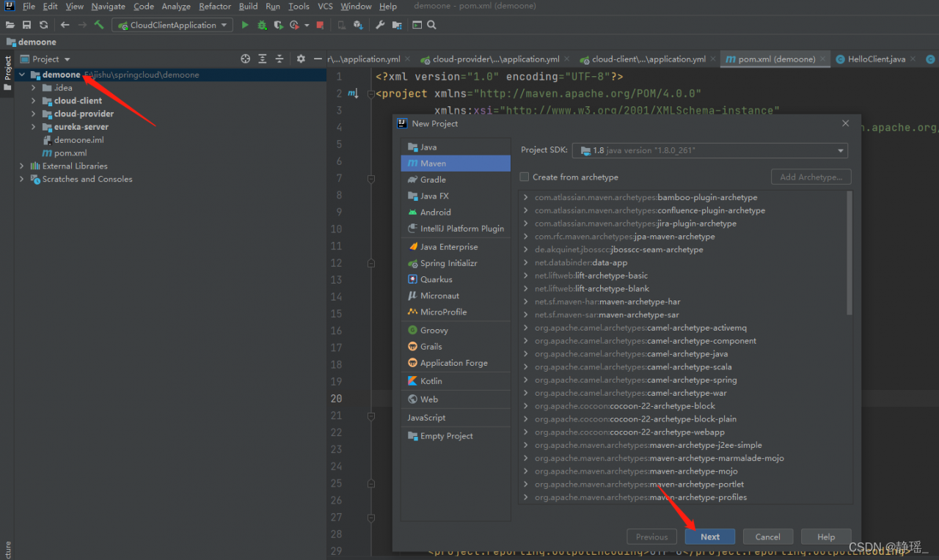Expand the bamboo-plugin-archetype entry
Viewport: 939px width, 560px height.
pos(526,197)
